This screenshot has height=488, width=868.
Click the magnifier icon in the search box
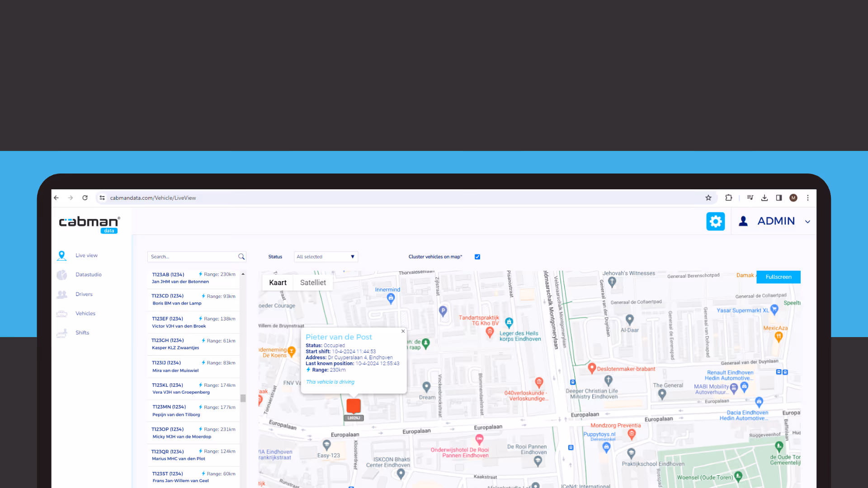point(241,257)
